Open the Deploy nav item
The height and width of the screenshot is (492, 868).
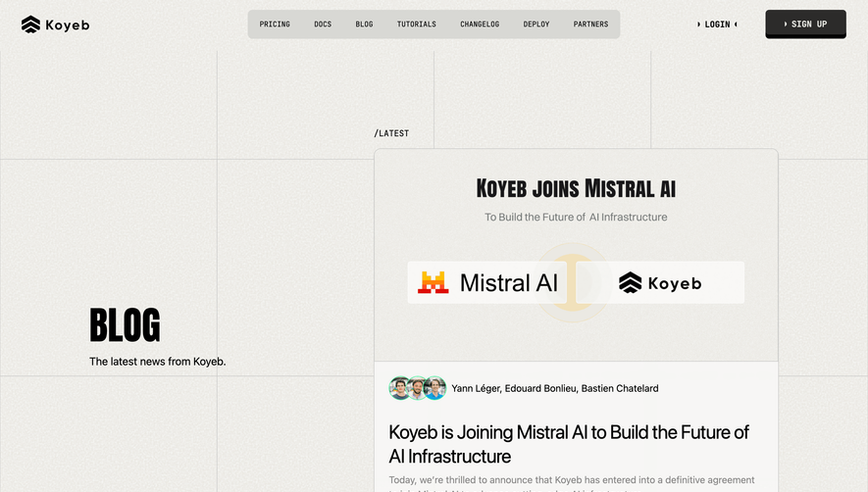[536, 25]
